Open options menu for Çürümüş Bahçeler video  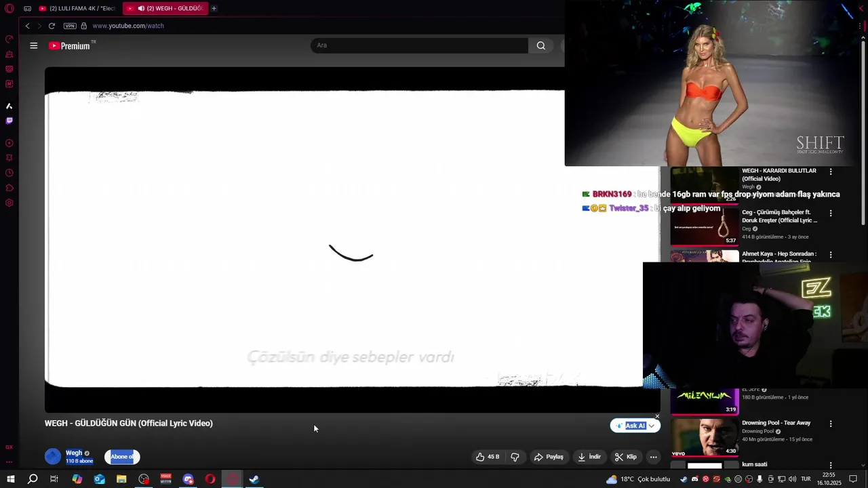click(831, 213)
